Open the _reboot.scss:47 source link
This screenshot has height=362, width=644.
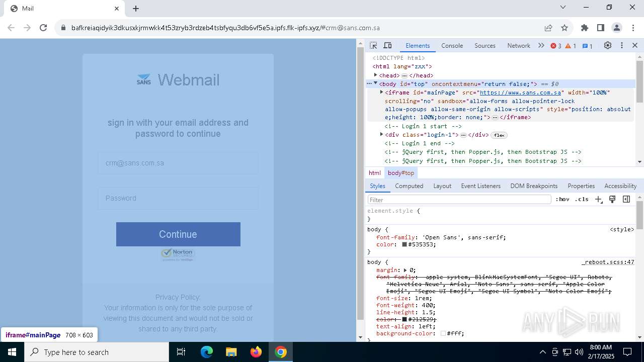608,262
